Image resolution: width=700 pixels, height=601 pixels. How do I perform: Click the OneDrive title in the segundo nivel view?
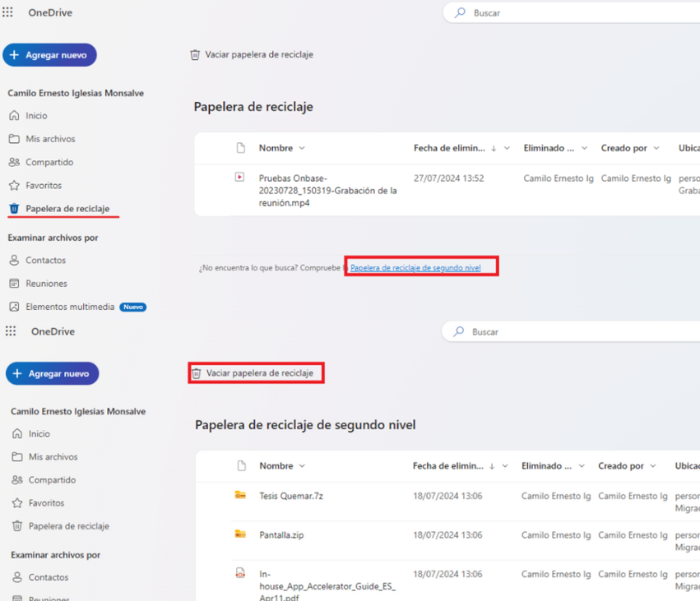pyautogui.click(x=53, y=331)
